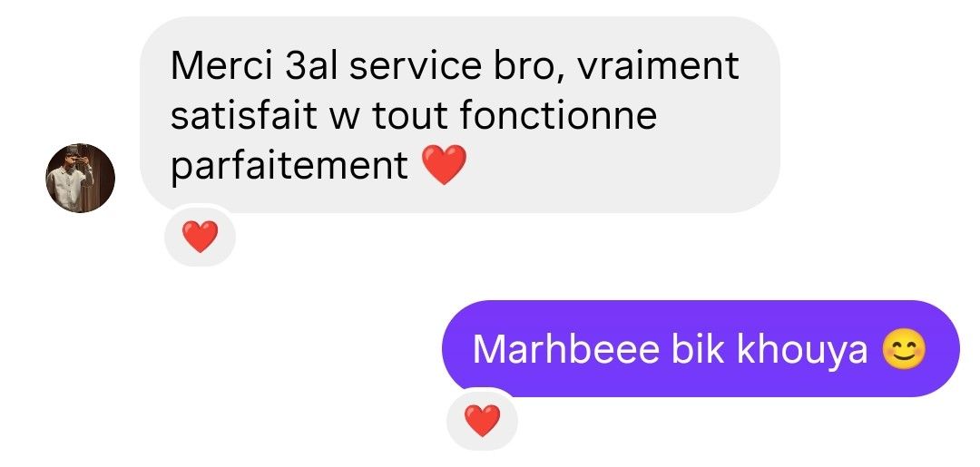Tap the smiling face emoji in purple bubble

903,350
